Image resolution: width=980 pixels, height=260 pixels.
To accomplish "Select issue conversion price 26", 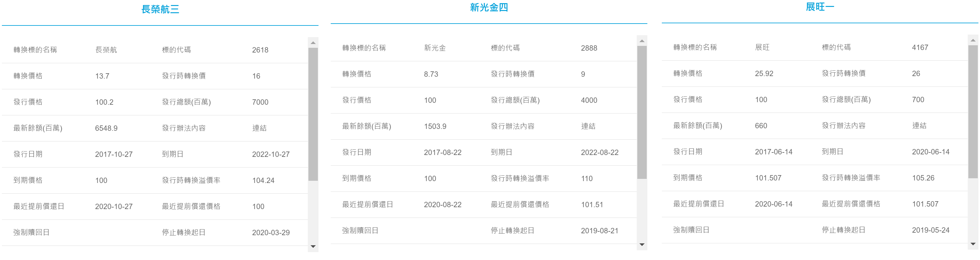I will pyautogui.click(x=916, y=74).
